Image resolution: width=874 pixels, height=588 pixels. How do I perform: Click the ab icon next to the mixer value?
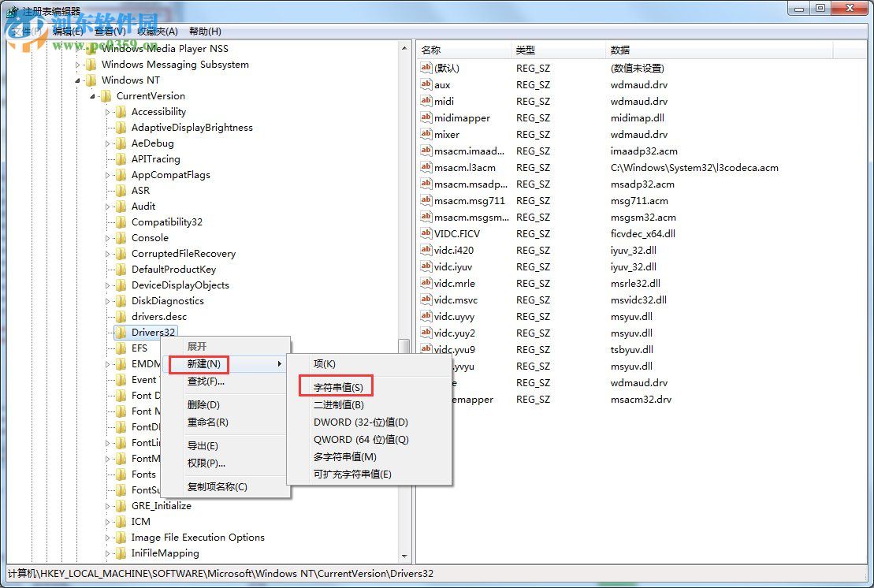[x=425, y=134]
